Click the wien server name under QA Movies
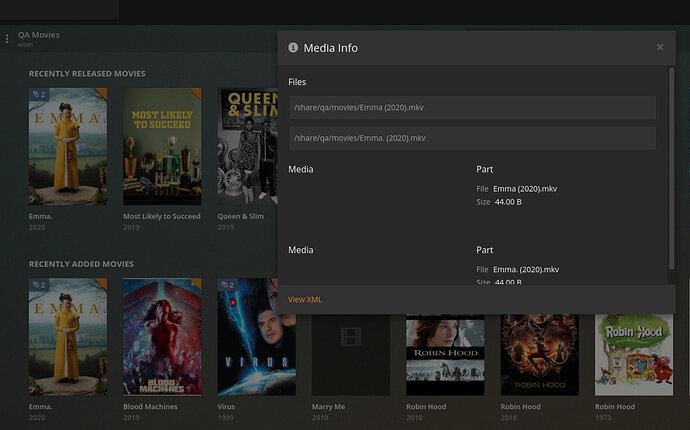The width and height of the screenshot is (690, 430). pos(25,44)
